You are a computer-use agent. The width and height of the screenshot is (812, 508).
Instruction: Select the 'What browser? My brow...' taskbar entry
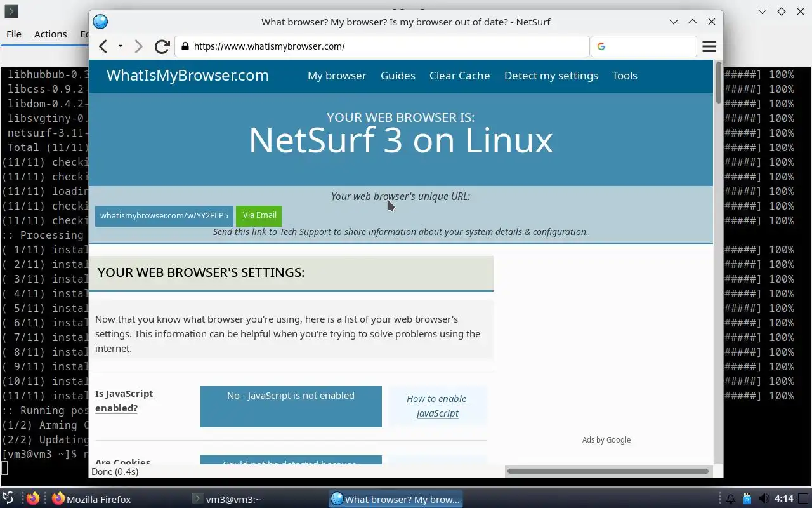(x=396, y=499)
